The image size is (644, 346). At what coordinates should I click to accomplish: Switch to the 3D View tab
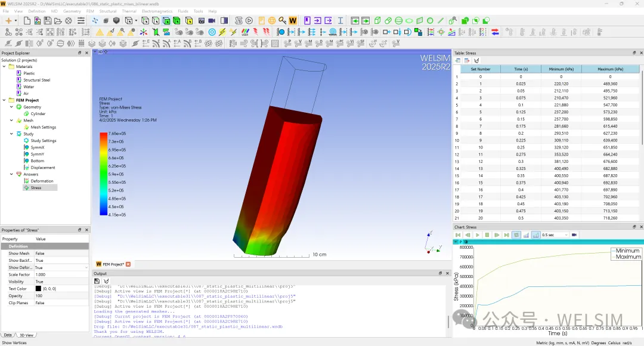pos(27,335)
